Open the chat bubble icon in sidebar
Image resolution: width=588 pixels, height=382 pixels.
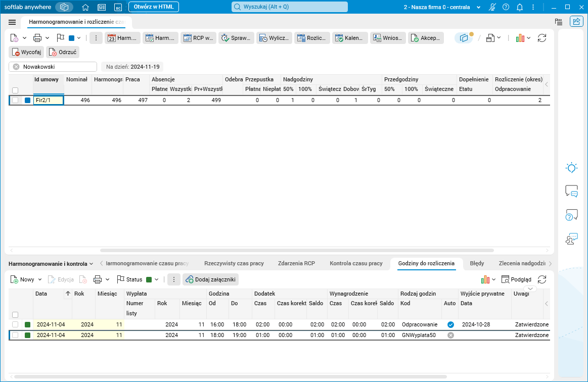pos(571,192)
